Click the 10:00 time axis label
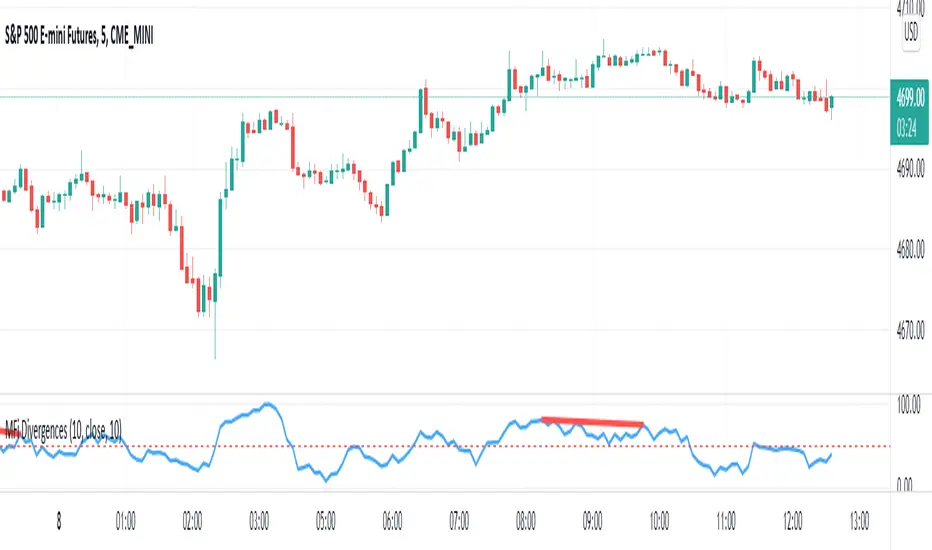The height and width of the screenshot is (550, 932). tap(659, 520)
